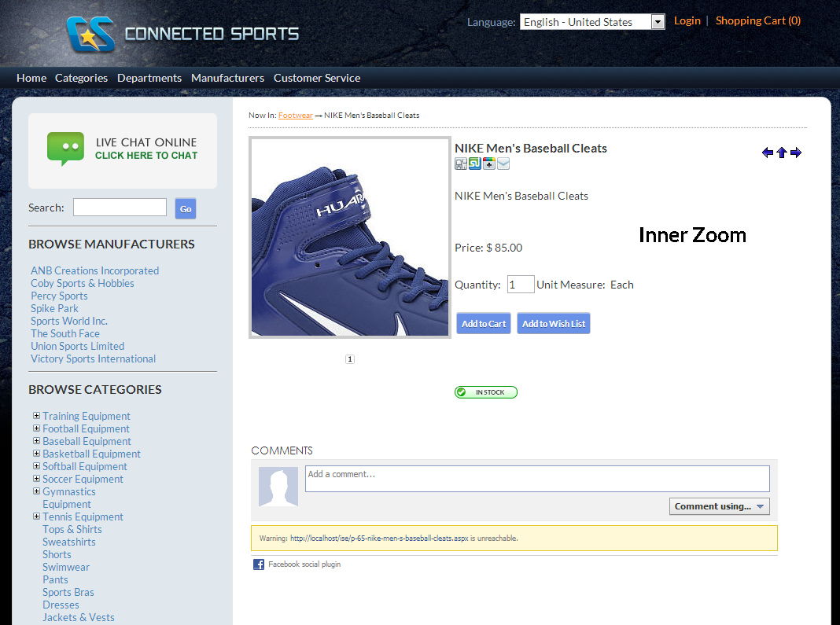
Task: Expand the Tennis Equipment category
Action: [36, 517]
